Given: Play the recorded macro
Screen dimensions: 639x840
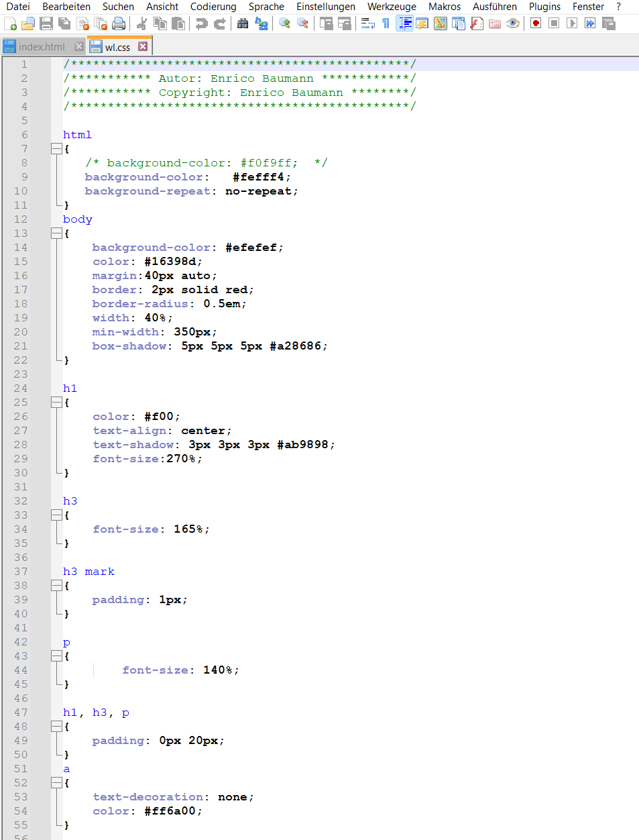Looking at the screenshot, I should point(571,23).
